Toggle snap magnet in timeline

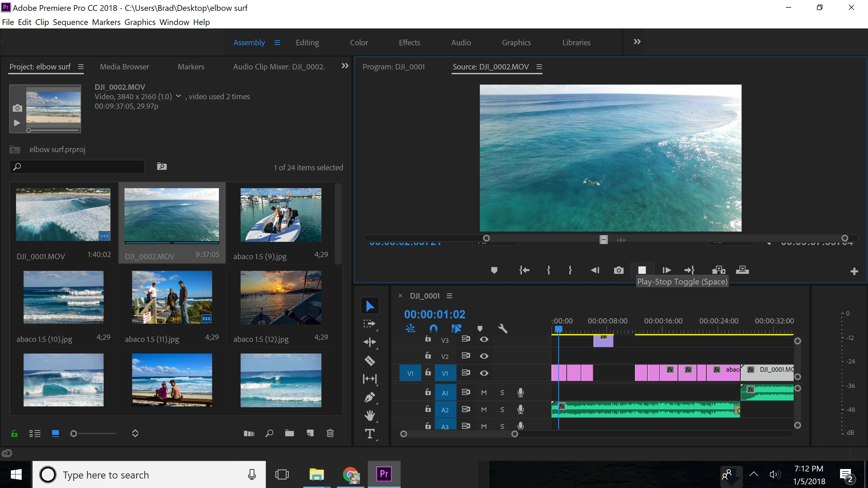434,328
